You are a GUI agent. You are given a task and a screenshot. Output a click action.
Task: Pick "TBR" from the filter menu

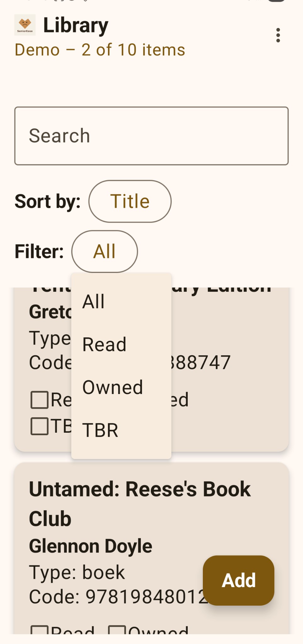click(100, 430)
